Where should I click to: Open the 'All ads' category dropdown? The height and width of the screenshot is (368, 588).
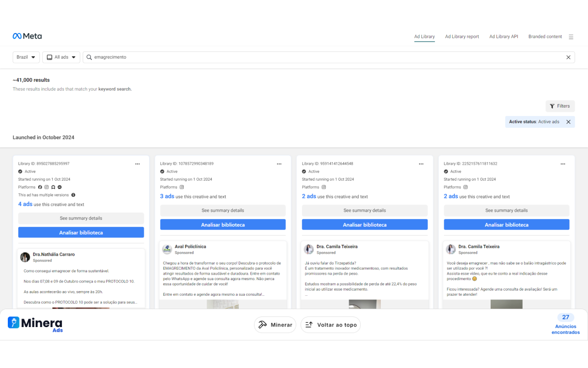(x=61, y=57)
